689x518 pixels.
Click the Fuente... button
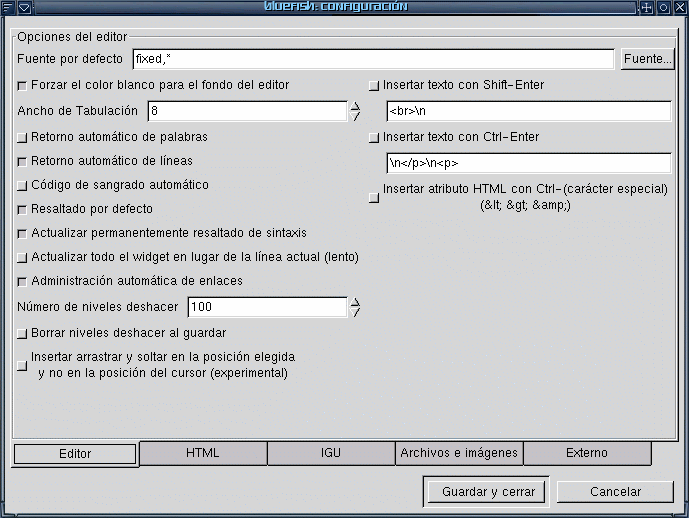(647, 60)
